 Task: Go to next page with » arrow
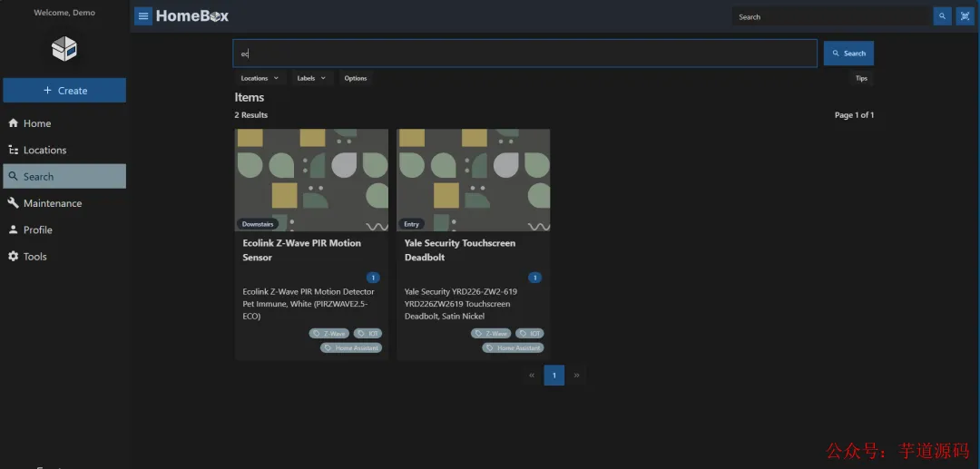click(x=576, y=376)
